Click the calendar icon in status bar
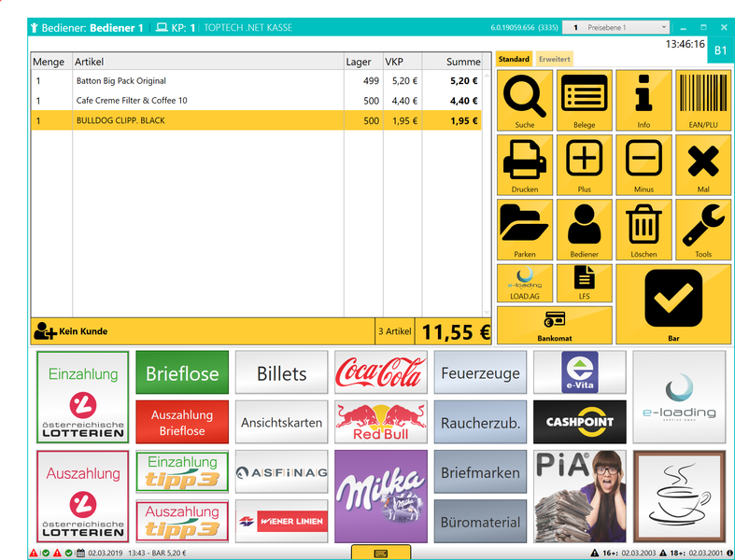The height and width of the screenshot is (560, 735). (x=80, y=553)
